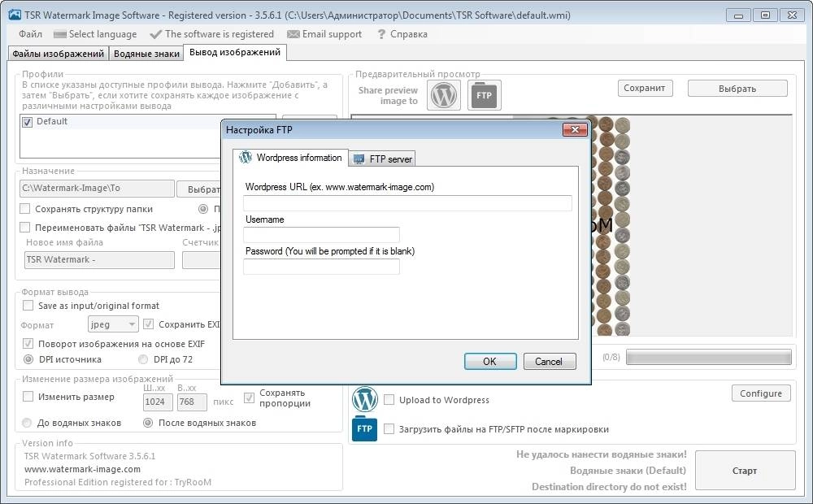
Task: Enable Загрузить файлы на FTP/SFTP checkbox
Action: [x=389, y=429]
